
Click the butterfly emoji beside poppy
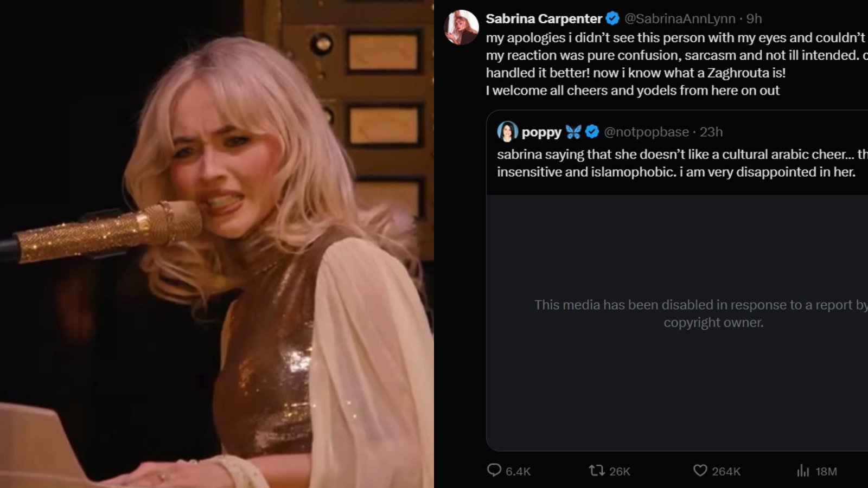pos(573,131)
